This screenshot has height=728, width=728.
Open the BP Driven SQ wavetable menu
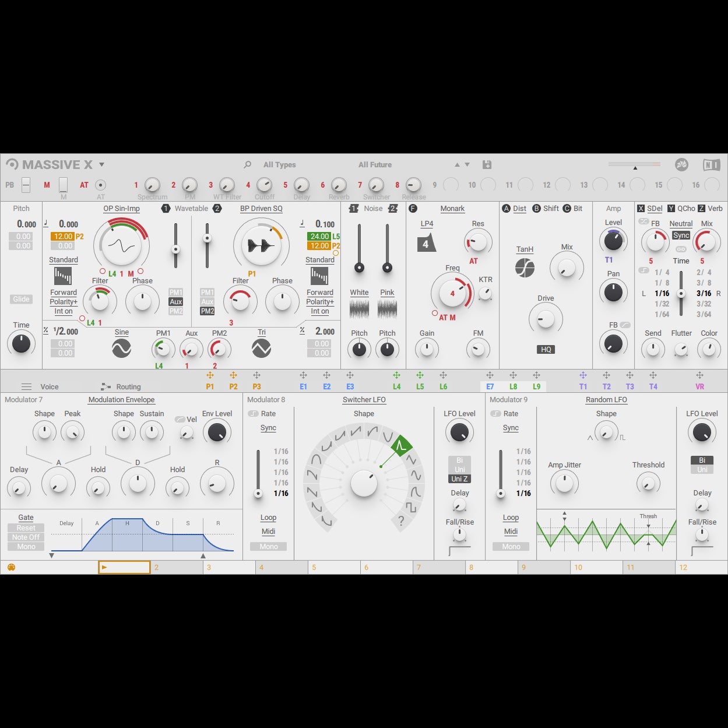(261, 209)
